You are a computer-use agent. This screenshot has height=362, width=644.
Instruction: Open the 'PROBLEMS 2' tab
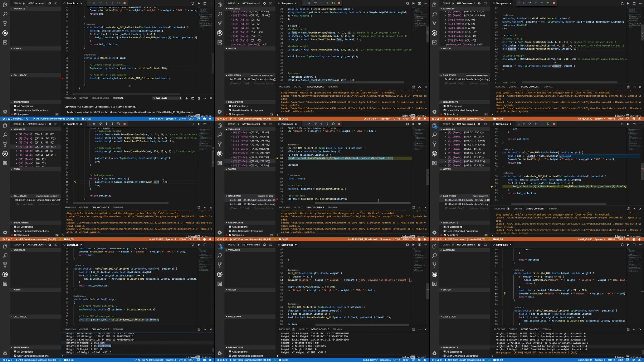[502, 209]
